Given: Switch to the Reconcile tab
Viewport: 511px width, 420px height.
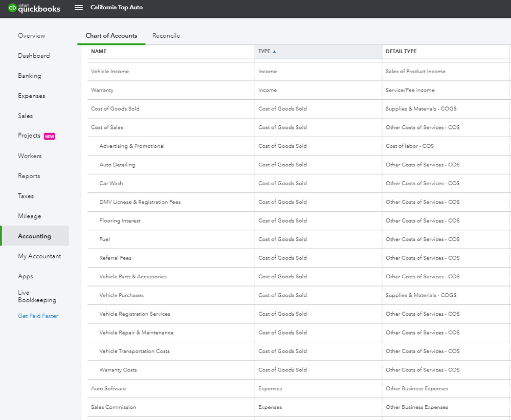Looking at the screenshot, I should point(166,36).
